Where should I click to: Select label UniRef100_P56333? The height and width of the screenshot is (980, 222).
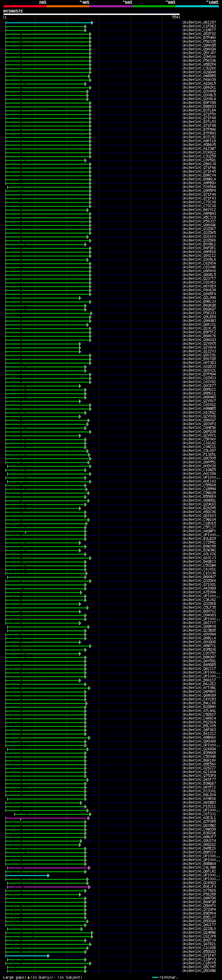pyautogui.click(x=199, y=313)
